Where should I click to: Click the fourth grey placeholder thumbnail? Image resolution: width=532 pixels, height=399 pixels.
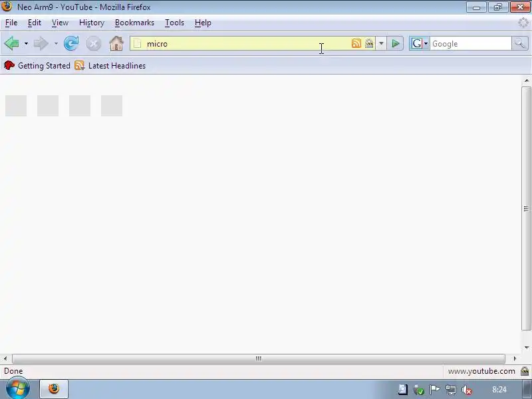coord(112,106)
